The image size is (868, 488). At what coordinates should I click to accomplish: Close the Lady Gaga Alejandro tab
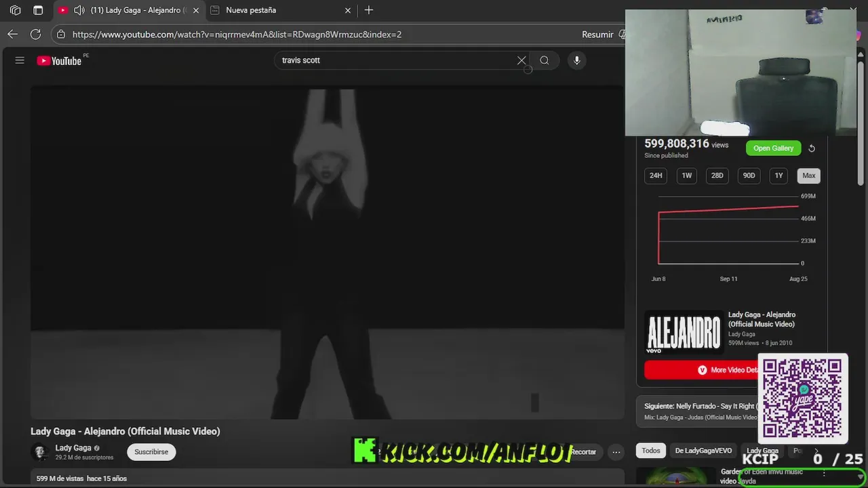tap(196, 10)
